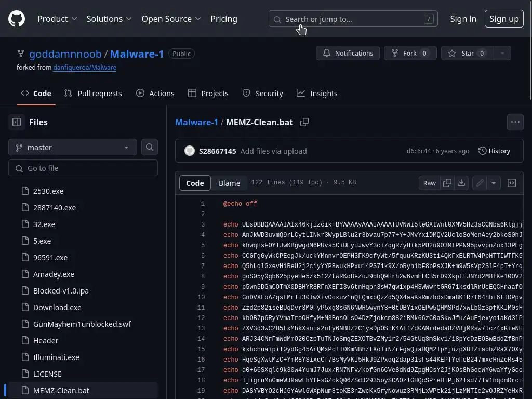Open the master branch selector

tap(73, 147)
